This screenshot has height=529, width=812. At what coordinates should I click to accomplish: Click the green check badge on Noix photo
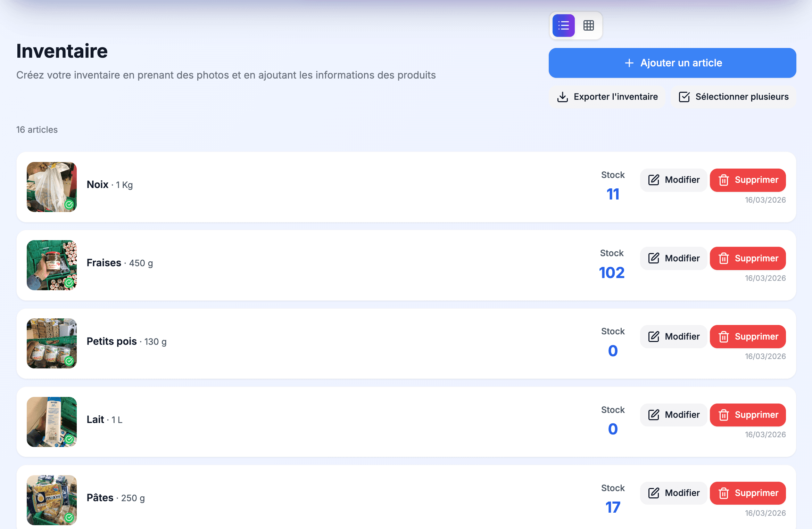coord(69,205)
